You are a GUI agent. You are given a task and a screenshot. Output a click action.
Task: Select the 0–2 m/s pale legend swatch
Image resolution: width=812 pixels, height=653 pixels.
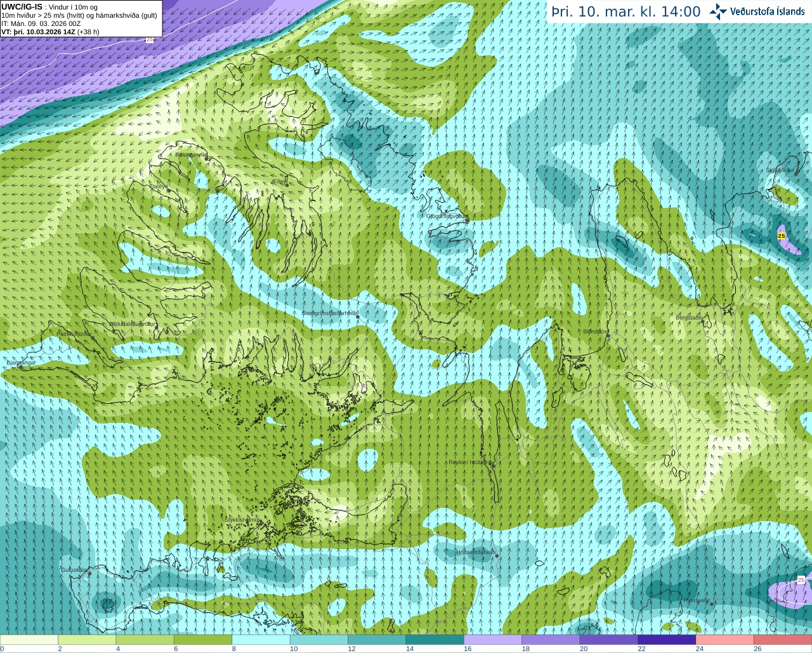click(29, 640)
